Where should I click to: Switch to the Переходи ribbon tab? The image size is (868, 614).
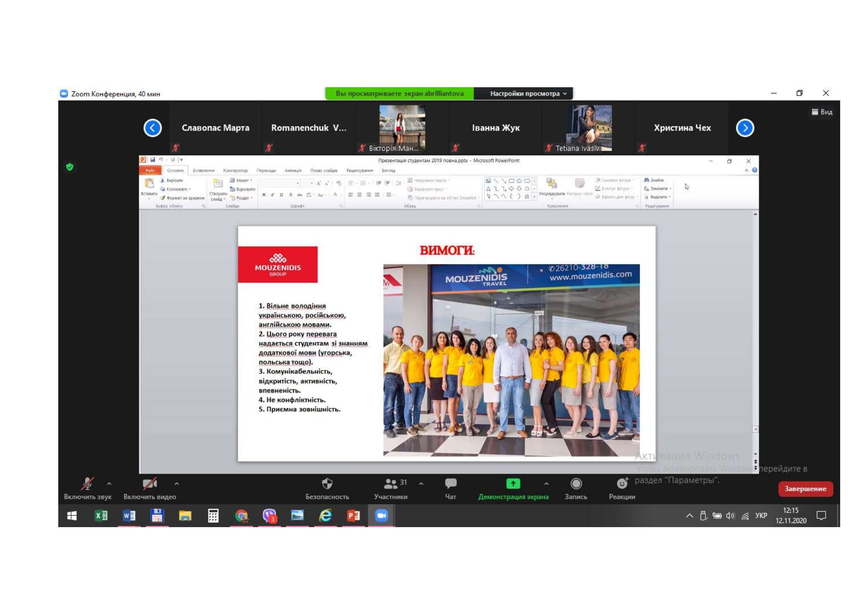266,170
